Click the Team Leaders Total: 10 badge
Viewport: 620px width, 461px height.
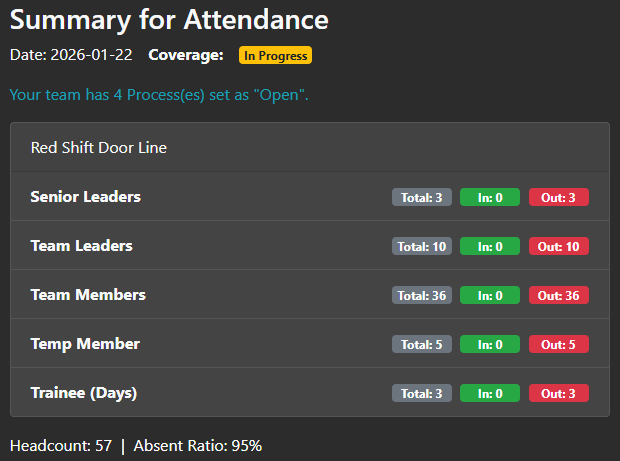coord(421,246)
